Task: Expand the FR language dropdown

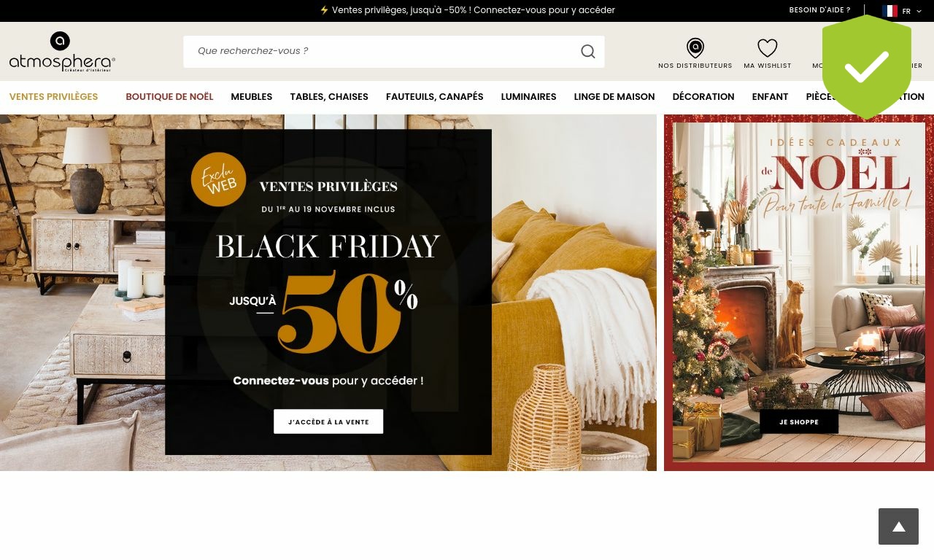Action: 912,11
